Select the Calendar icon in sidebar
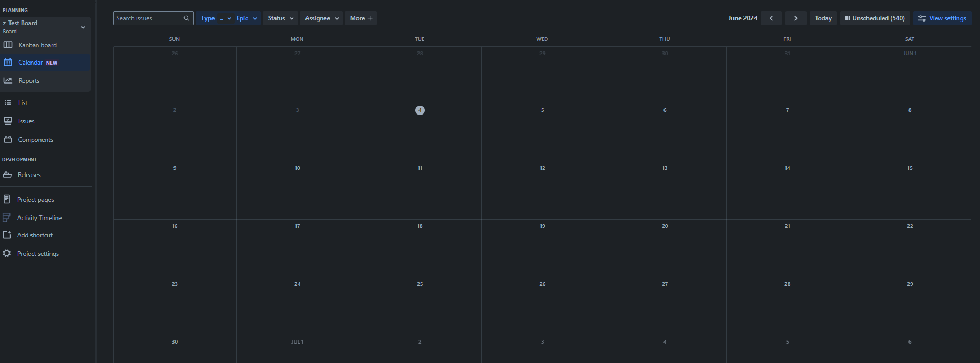The image size is (980, 363). [8, 63]
